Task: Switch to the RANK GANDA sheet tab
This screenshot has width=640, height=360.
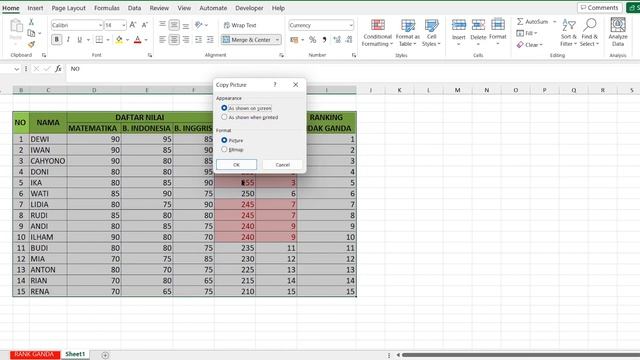Action: [x=35, y=354]
